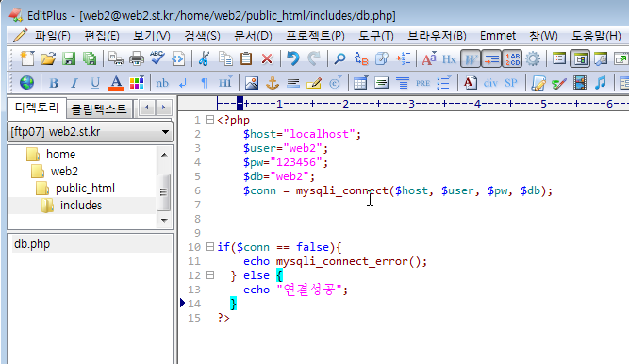
Task: Go to a line number
Action: pos(403,59)
